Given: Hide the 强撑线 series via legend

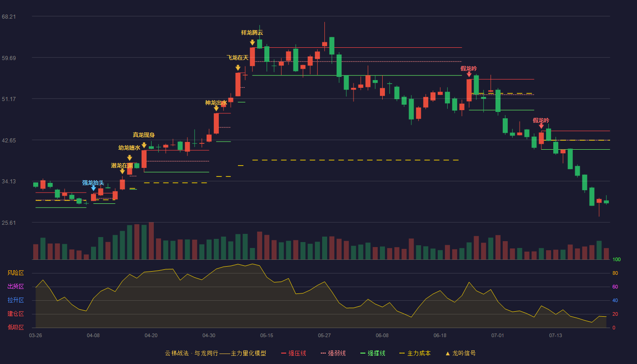Looking at the screenshot, I should (x=373, y=353).
